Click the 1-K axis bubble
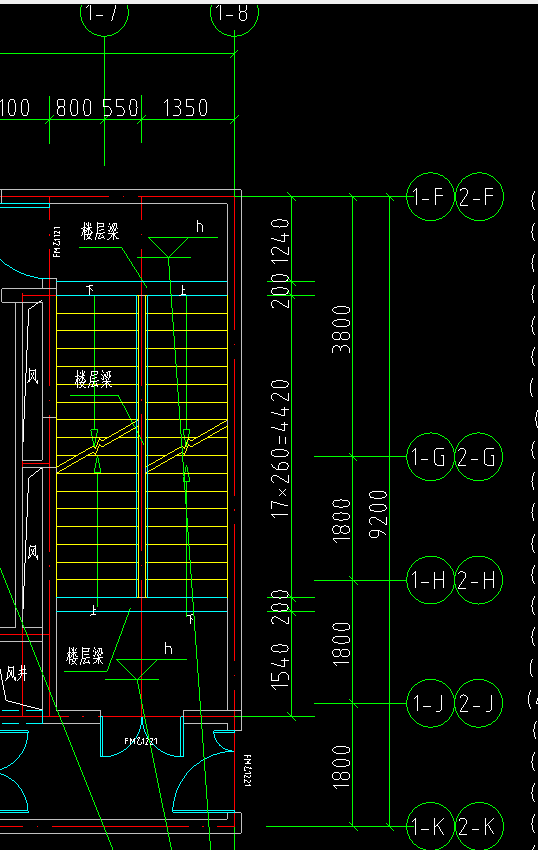This screenshot has height=850, width=538. (x=430, y=827)
